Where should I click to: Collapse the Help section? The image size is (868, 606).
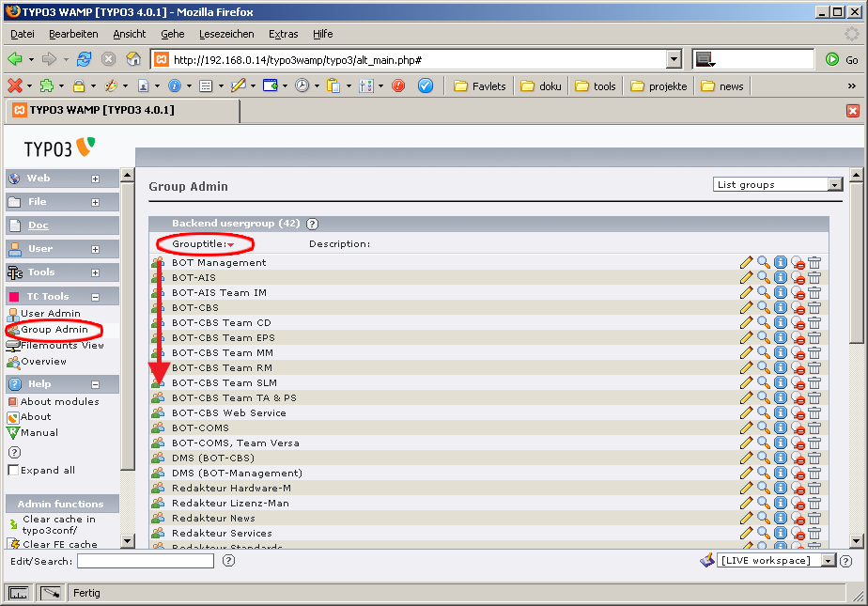pos(95,384)
